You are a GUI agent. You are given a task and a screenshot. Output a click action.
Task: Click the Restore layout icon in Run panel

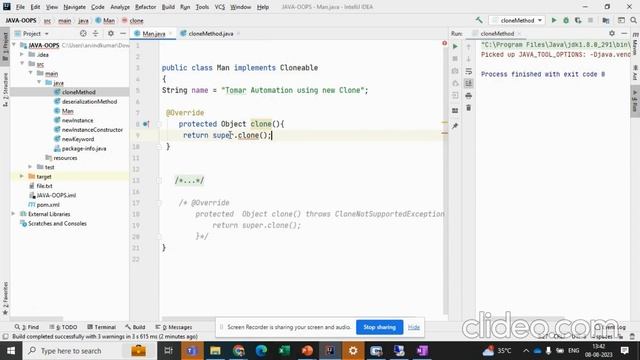pos(455,111)
